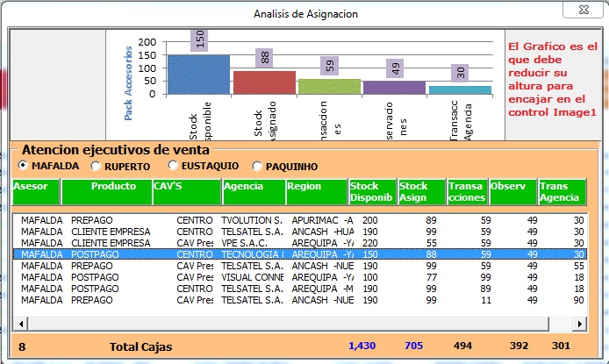Image resolution: width=609 pixels, height=364 pixels.
Task: Click the 392 total value
Action: point(519,346)
